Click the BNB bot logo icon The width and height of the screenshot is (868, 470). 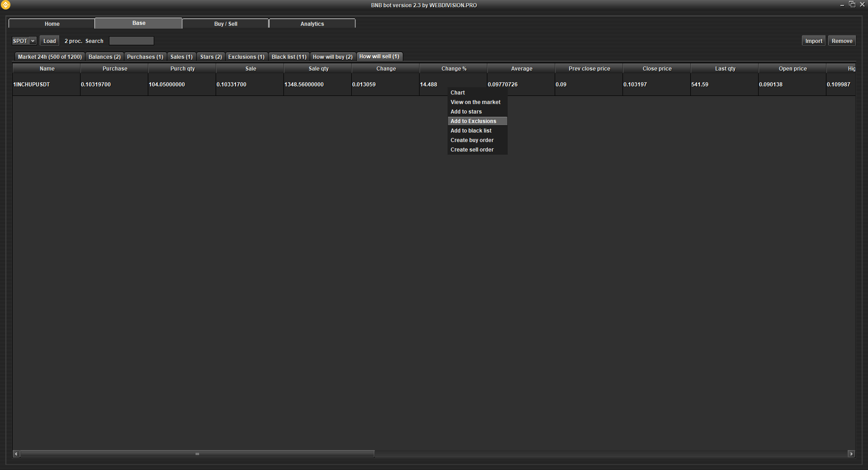pos(5,5)
